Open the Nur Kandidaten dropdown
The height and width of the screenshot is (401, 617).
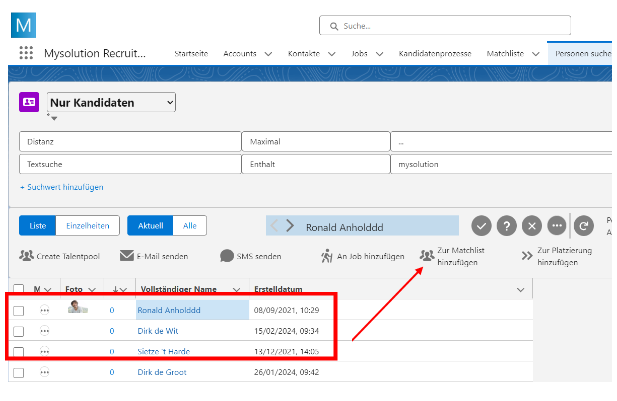click(110, 102)
